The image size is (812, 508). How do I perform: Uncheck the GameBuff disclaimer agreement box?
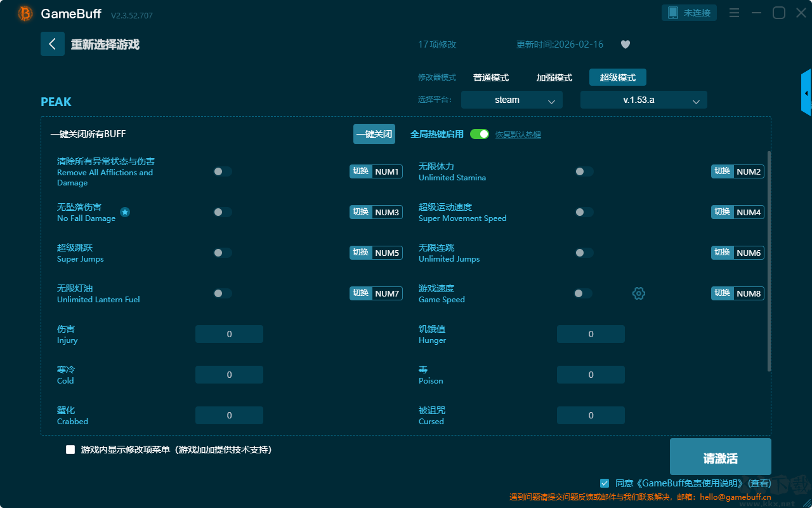coord(605,483)
